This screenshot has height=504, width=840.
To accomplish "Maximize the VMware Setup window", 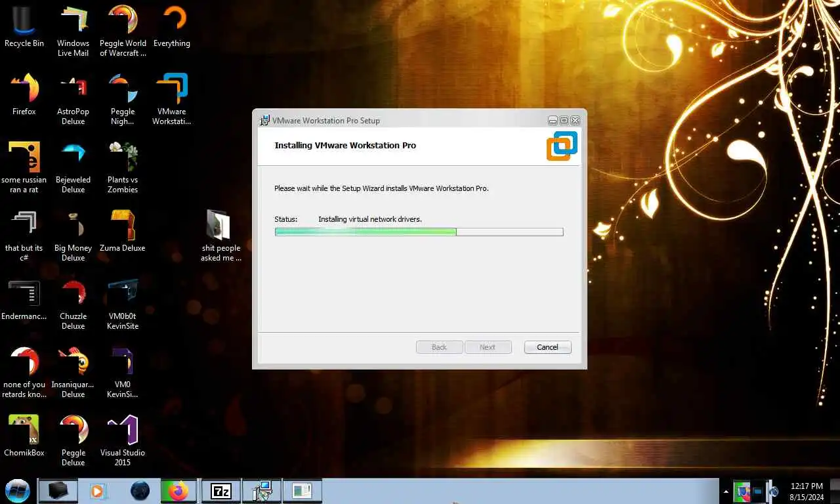I will click(x=564, y=120).
